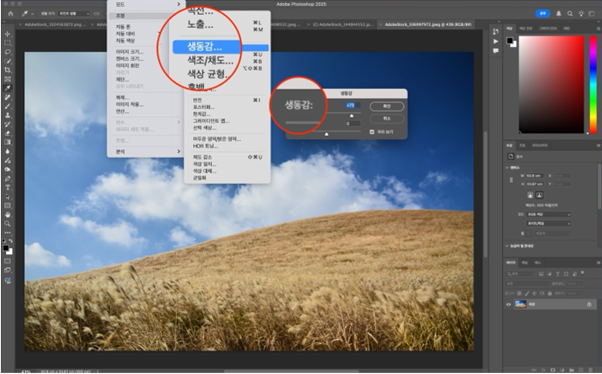Hide the background layer with eye icon
Image resolution: width=602 pixels, height=374 pixels.
coord(508,304)
